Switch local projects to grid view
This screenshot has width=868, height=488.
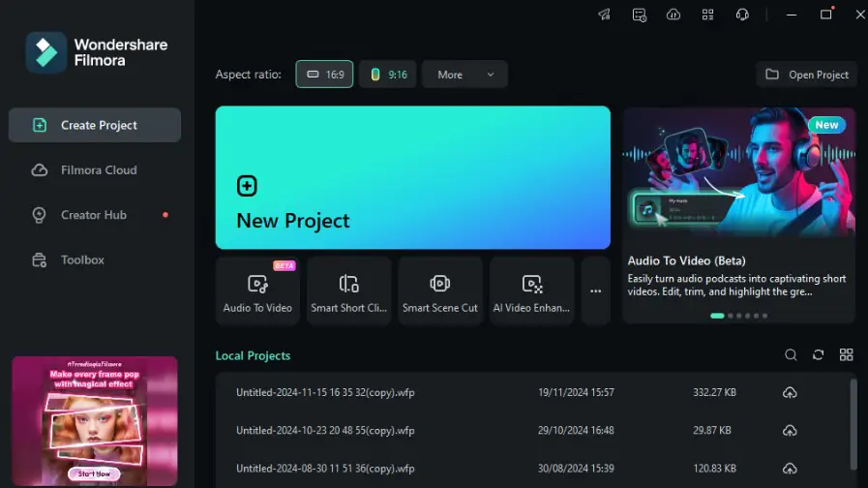847,355
